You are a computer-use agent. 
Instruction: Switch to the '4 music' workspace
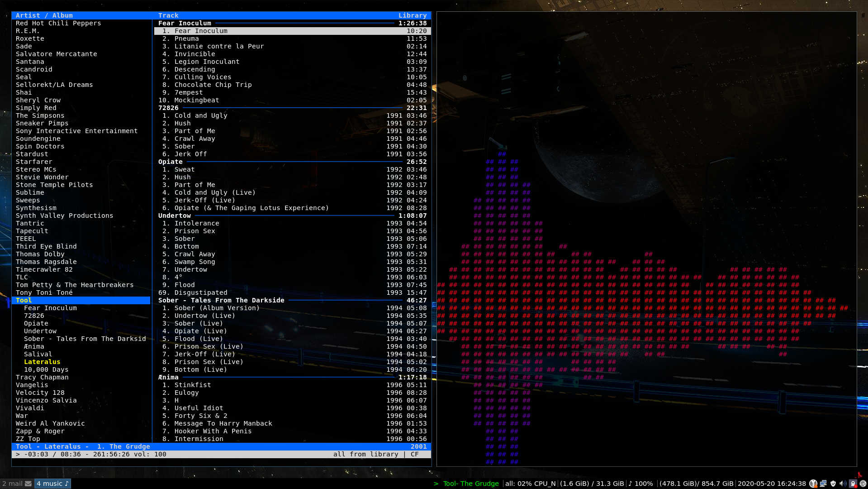[52, 484]
